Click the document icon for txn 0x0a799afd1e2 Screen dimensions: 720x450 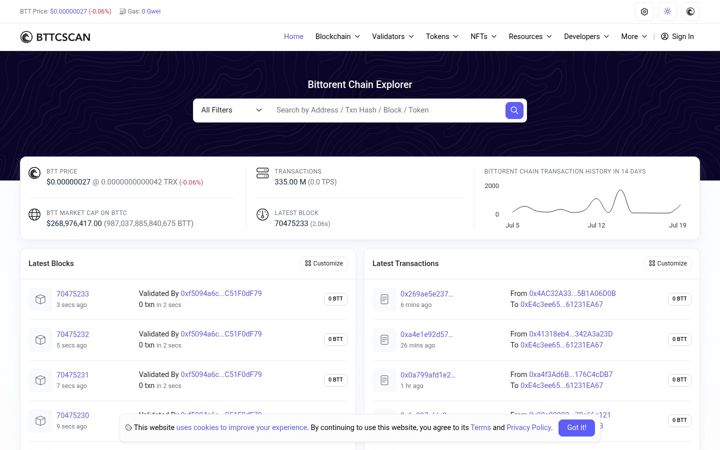point(384,380)
